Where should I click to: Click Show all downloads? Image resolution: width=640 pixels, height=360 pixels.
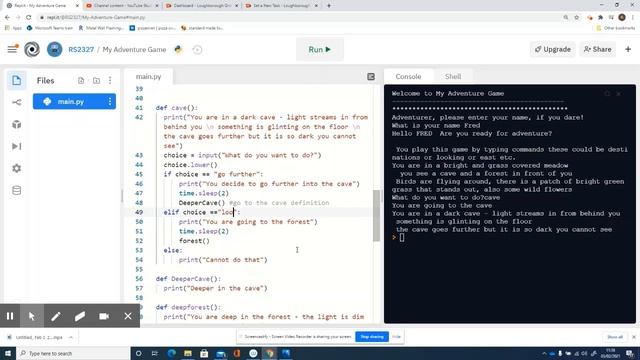(615, 337)
